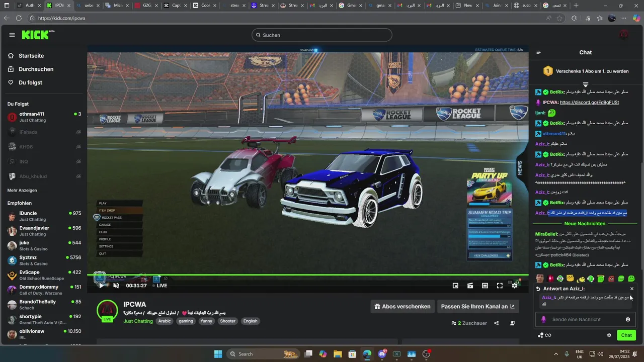Open Discord from the taskbar

click(382, 354)
